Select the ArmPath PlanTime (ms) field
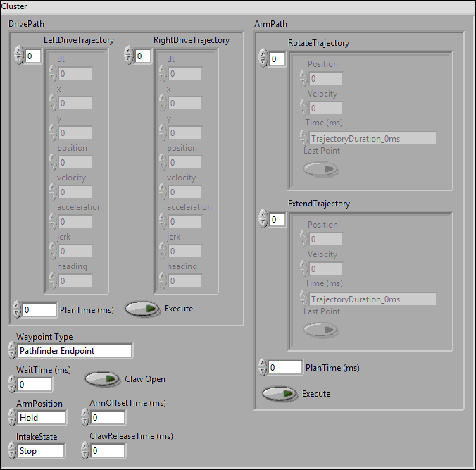This screenshot has height=470, width=476. point(285,368)
